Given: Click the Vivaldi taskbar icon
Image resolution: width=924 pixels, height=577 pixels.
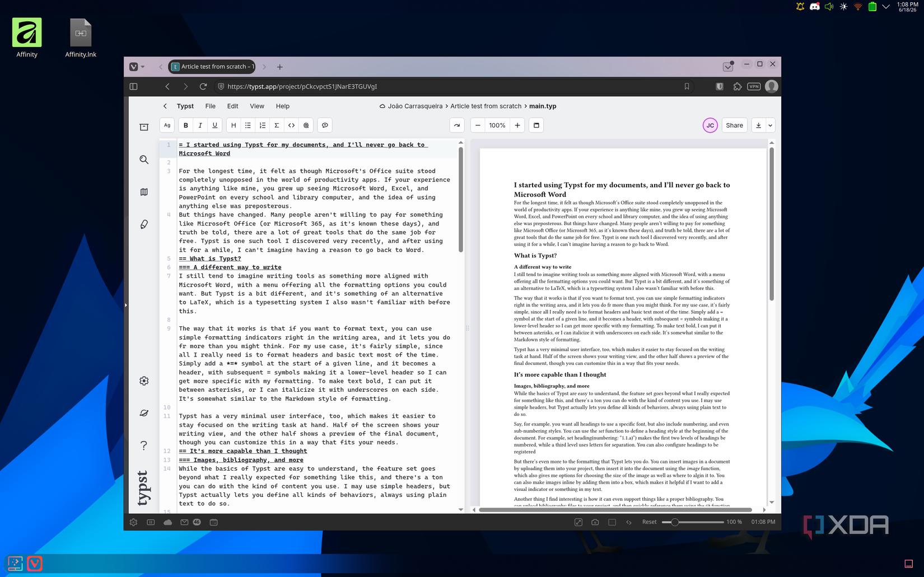Looking at the screenshot, I should pos(35,564).
